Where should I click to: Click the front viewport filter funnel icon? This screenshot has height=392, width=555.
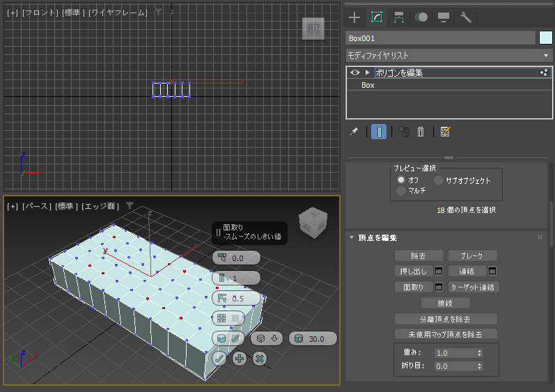pyautogui.click(x=159, y=13)
